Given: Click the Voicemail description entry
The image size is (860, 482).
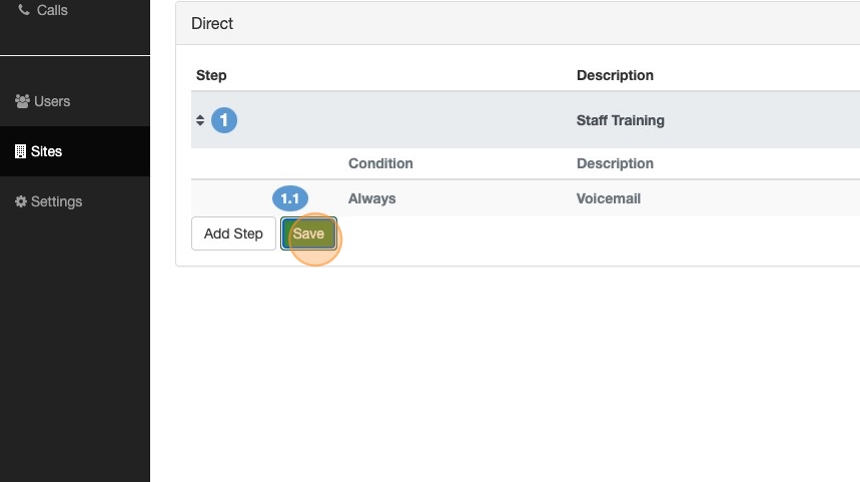Looking at the screenshot, I should pos(608,198).
